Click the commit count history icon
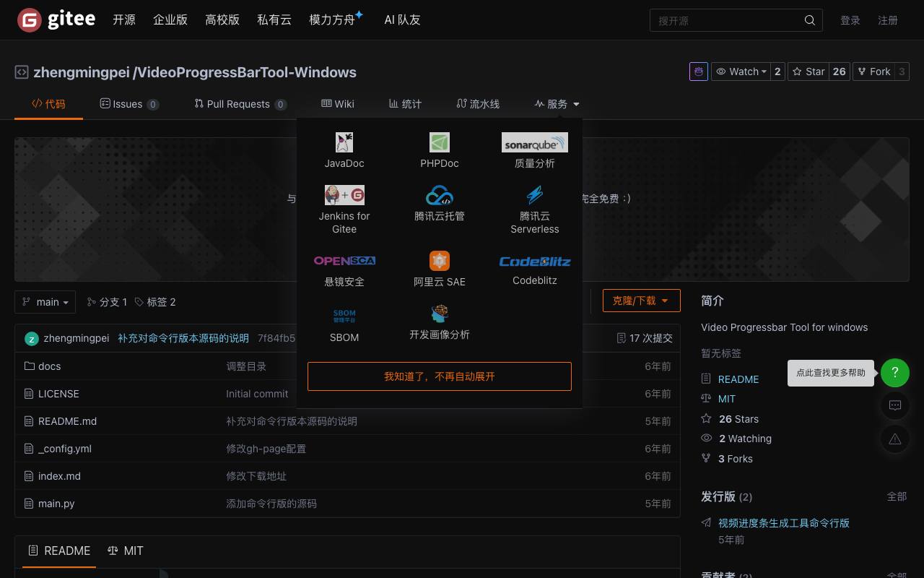 coord(621,338)
